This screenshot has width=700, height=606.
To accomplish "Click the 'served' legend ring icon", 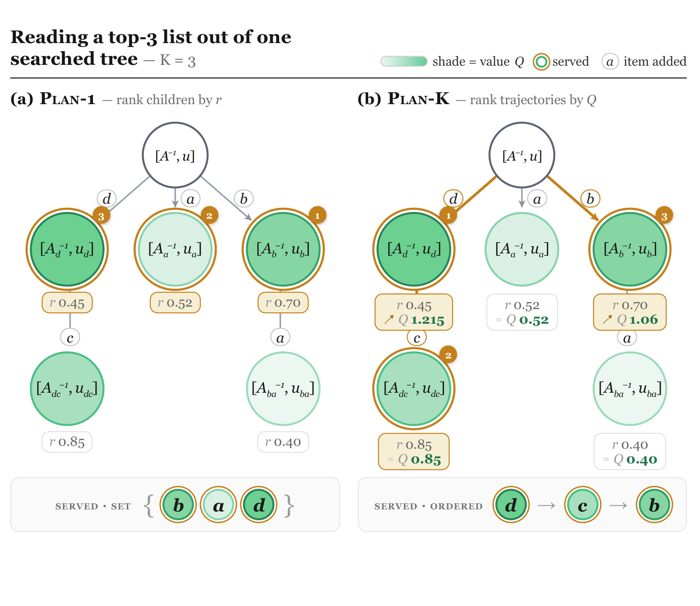I will pyautogui.click(x=541, y=62).
